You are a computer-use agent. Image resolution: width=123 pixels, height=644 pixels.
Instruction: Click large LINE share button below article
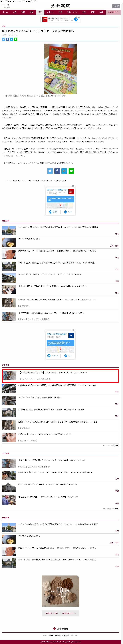(71, 171)
